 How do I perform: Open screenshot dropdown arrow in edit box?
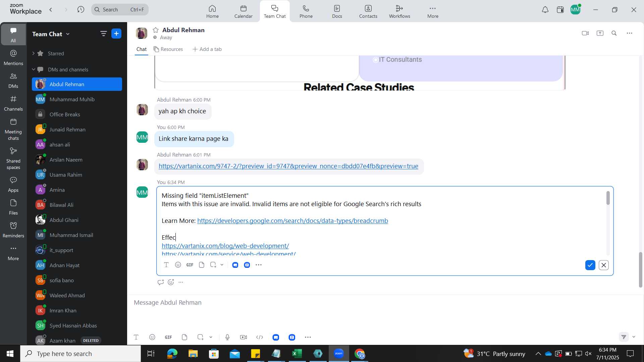tap(222, 265)
